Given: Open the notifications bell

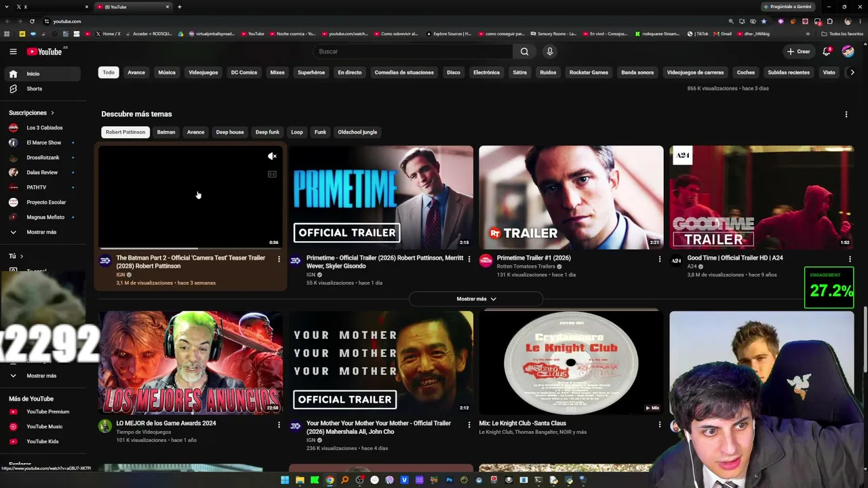Looking at the screenshot, I should coord(827,52).
